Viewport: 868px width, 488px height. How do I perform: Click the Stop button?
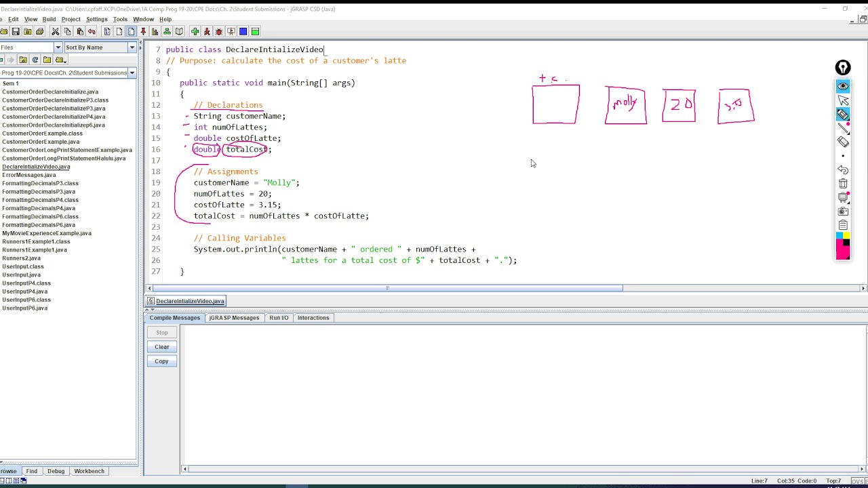[x=161, y=333]
